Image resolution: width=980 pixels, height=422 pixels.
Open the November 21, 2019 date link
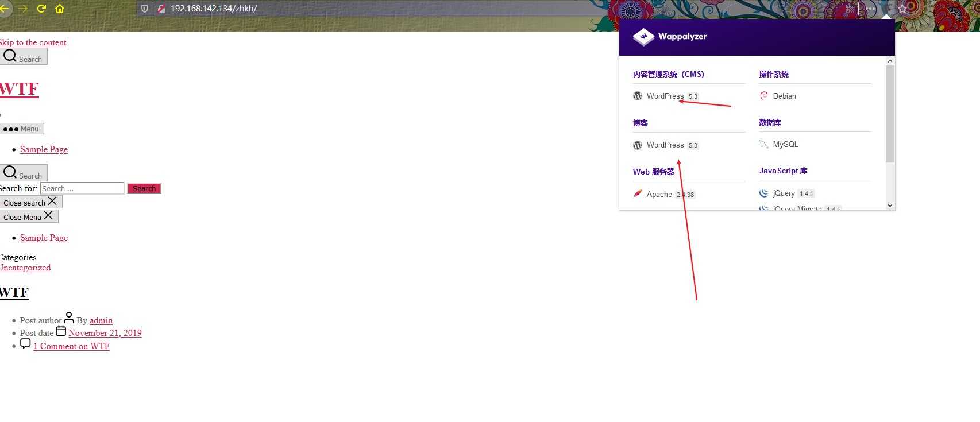point(105,333)
